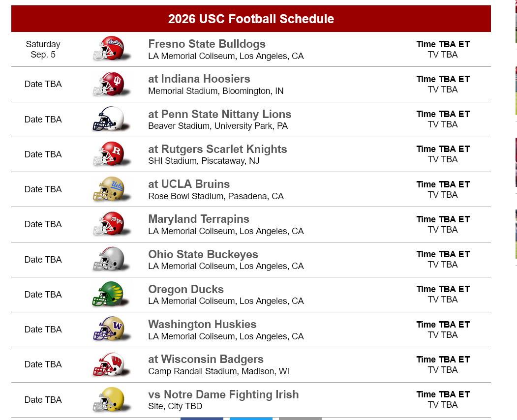Image resolution: width=517 pixels, height=420 pixels.
Task: Click the 2026 USC Football Schedule header
Action: (251, 19)
